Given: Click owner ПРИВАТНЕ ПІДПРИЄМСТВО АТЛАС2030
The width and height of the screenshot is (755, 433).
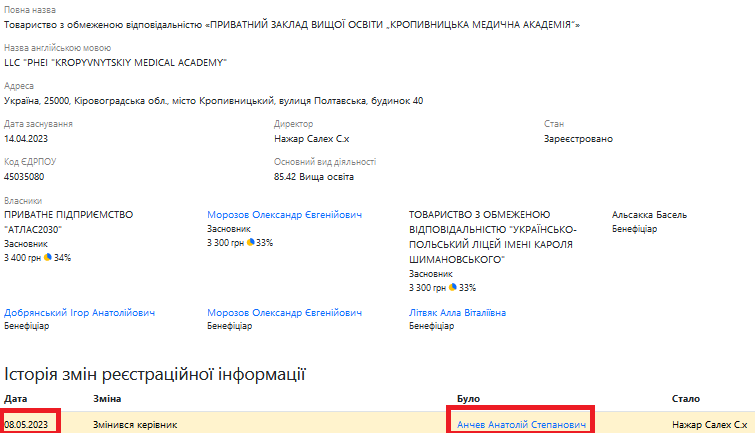Looking at the screenshot, I should click(68, 222).
